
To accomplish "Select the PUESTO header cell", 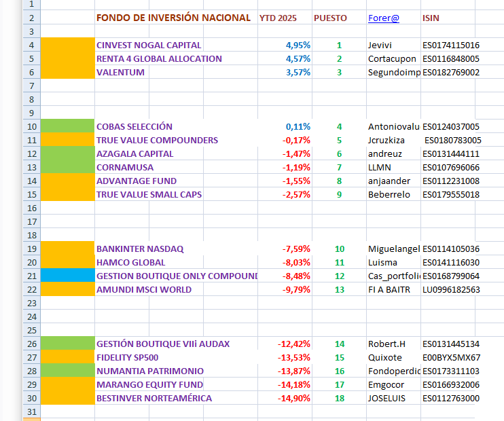I will click(329, 18).
